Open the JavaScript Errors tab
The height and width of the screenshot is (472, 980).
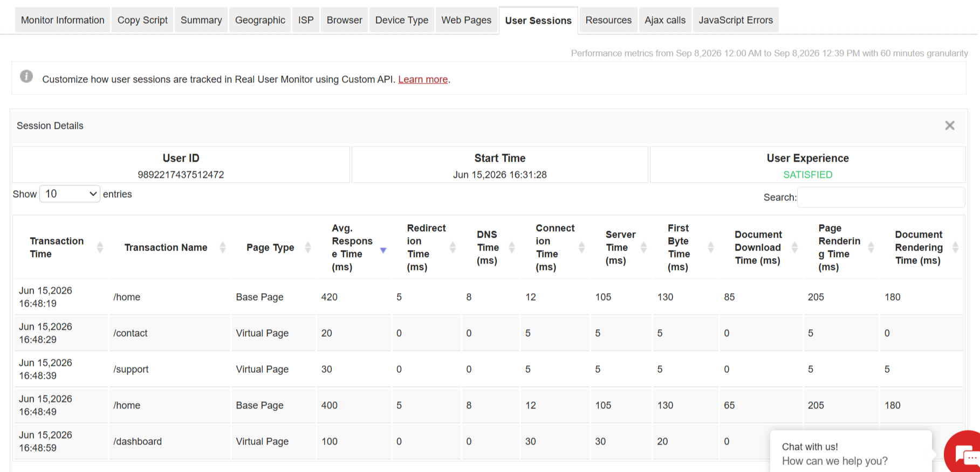point(736,20)
